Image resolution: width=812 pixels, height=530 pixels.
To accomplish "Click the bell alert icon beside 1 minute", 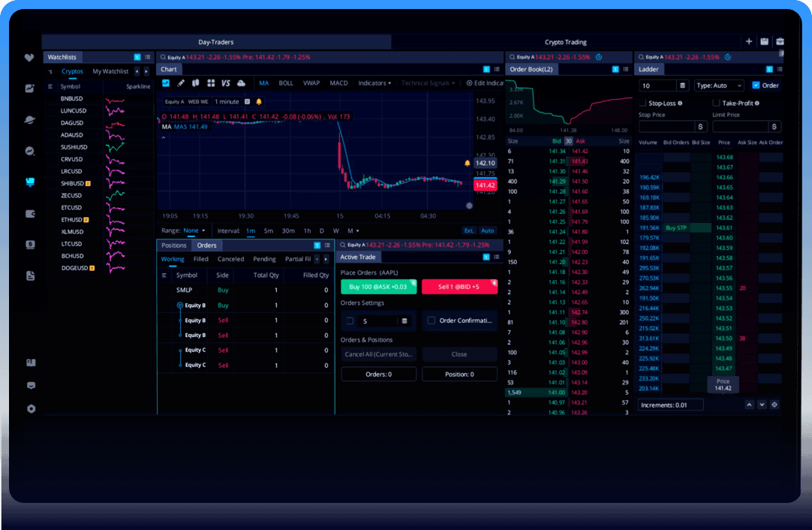I will (x=259, y=101).
